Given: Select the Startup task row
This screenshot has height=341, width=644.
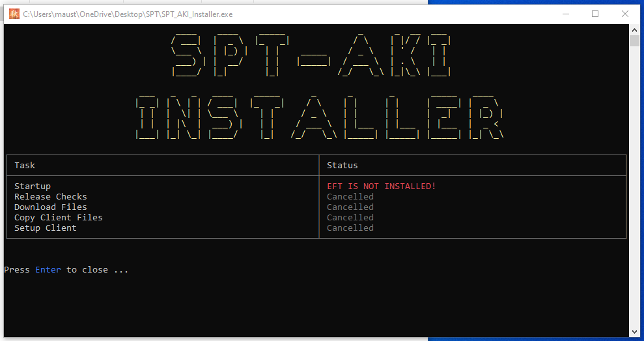Looking at the screenshot, I should point(33,186).
